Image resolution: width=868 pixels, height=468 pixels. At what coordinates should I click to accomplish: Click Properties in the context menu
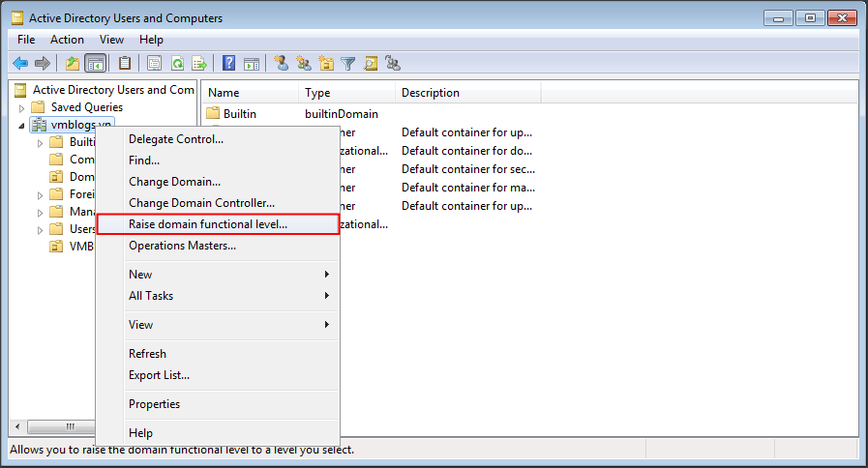[x=154, y=404]
